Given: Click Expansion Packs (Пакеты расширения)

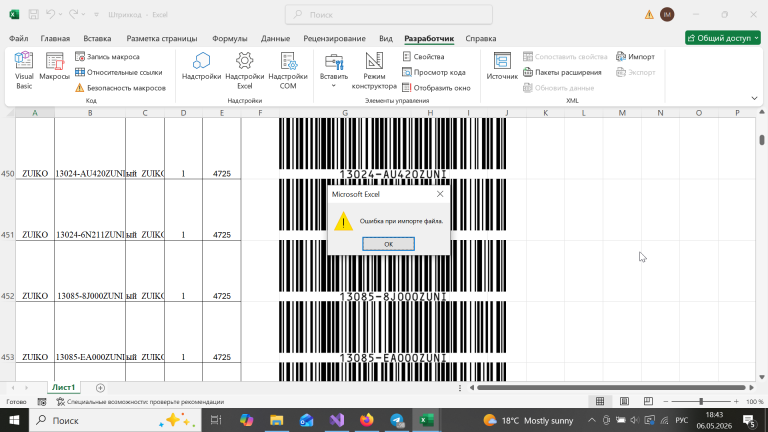Looking at the screenshot, I should coord(562,72).
